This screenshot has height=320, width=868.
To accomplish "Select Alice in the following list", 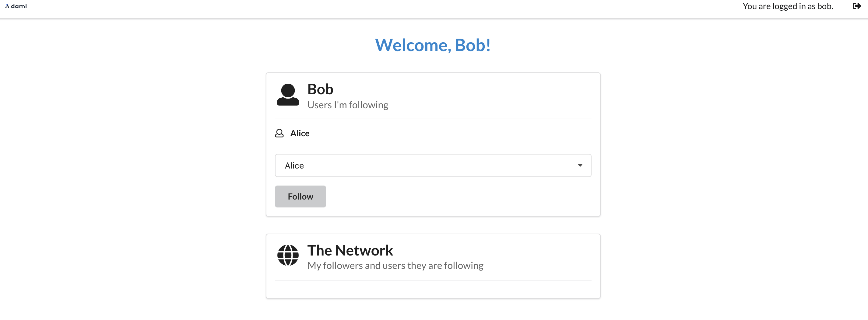I will (300, 133).
